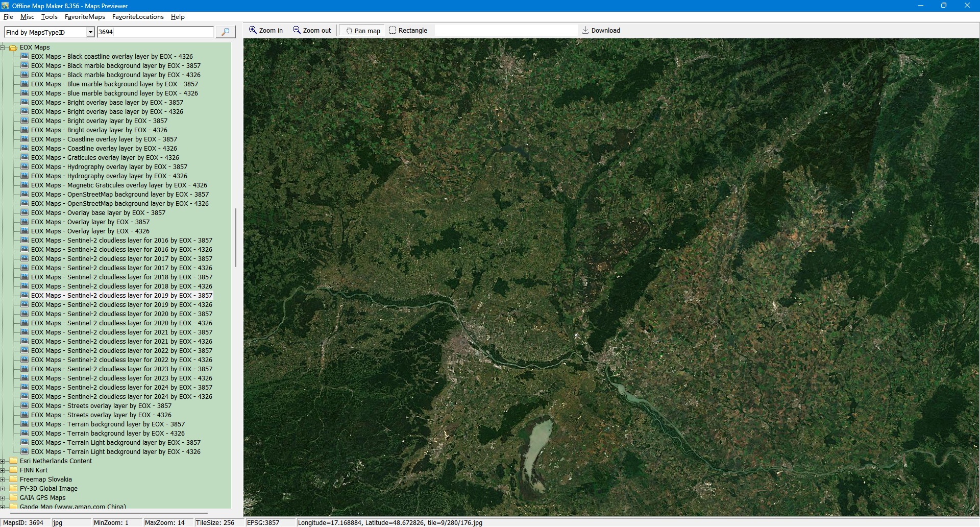Expand the GAIA GPS Maps folder
This screenshot has height=527, width=980.
[x=3, y=498]
